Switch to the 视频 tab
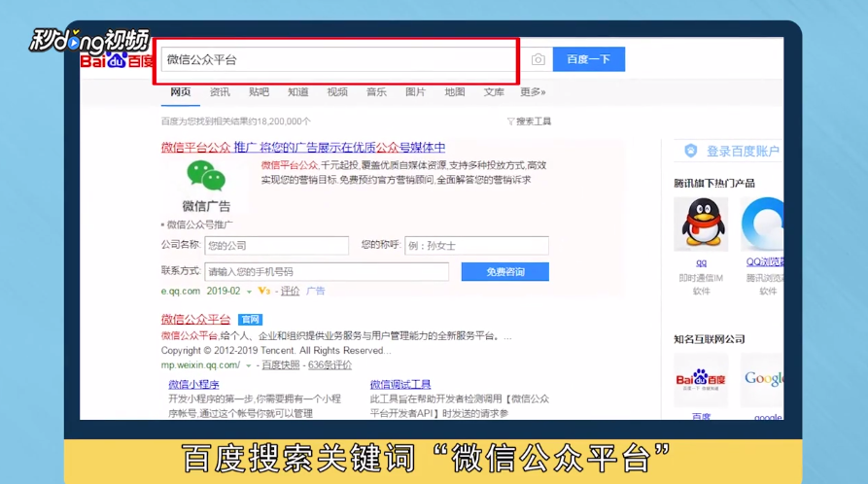868x484 pixels. (337, 92)
